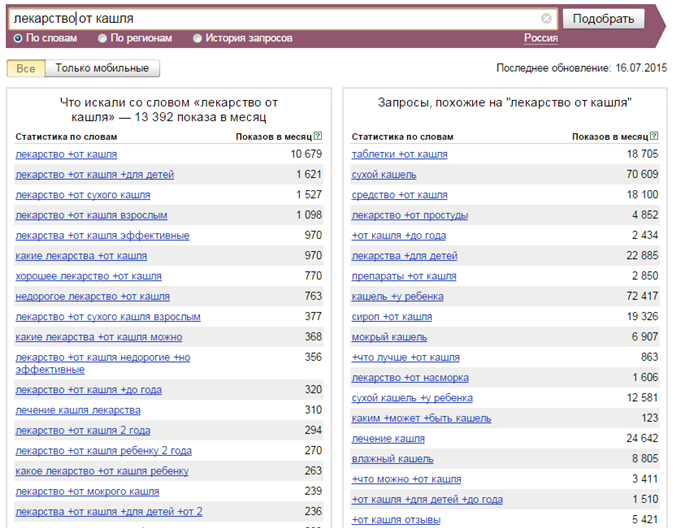Viewport: 680px width, 528px height.
Task: Open link 'недорогое лекарство +от кашля'
Action: 92,297
